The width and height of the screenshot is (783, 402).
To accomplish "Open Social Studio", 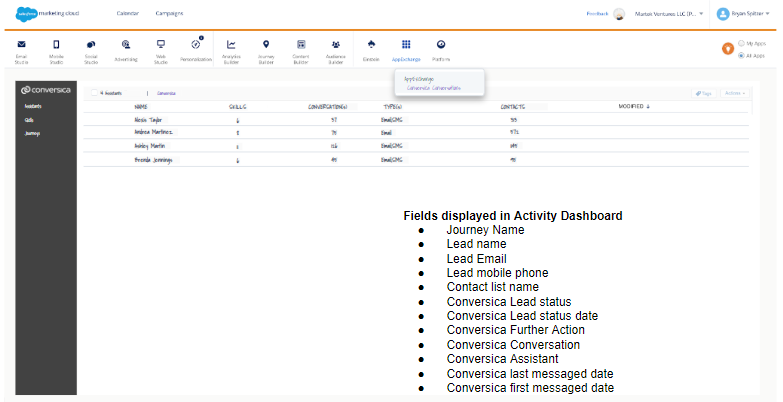I will pos(91,51).
